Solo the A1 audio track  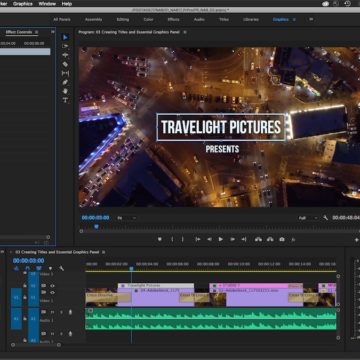[61, 312]
